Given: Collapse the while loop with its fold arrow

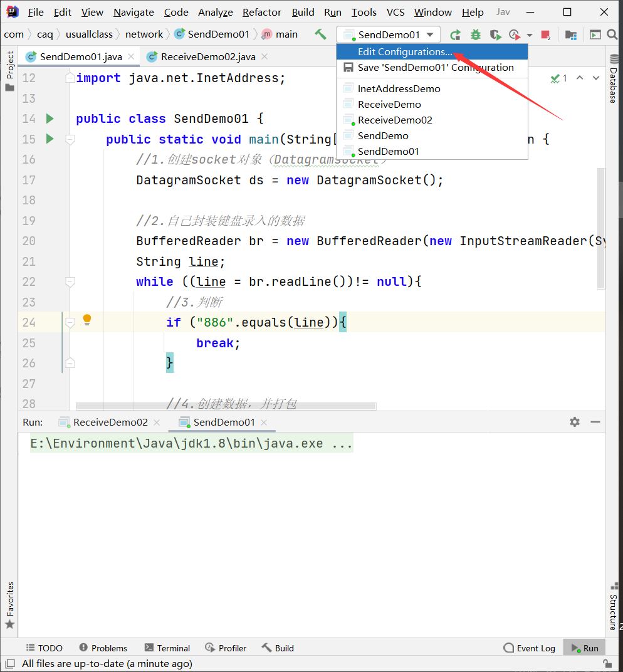Looking at the screenshot, I should point(70,281).
